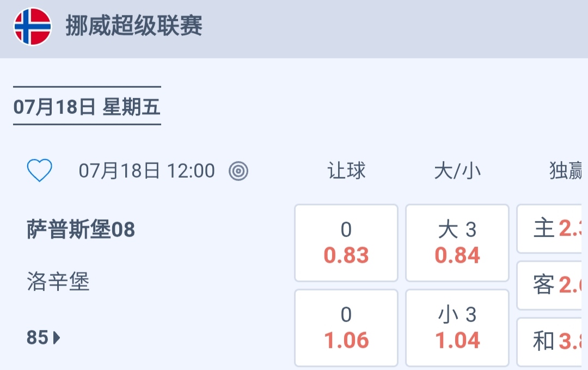Select the 让球 column header
Image resolution: width=588 pixels, height=370 pixels.
coord(346,171)
